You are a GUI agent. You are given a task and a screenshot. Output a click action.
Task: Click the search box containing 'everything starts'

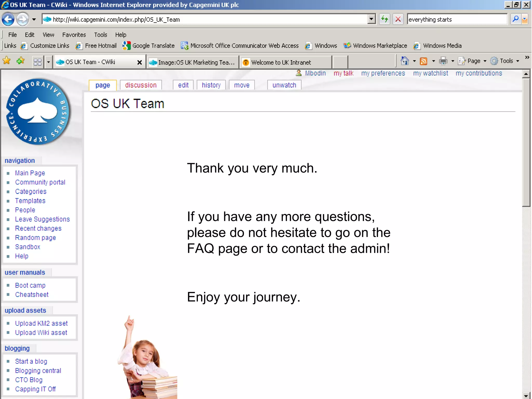pos(457,19)
